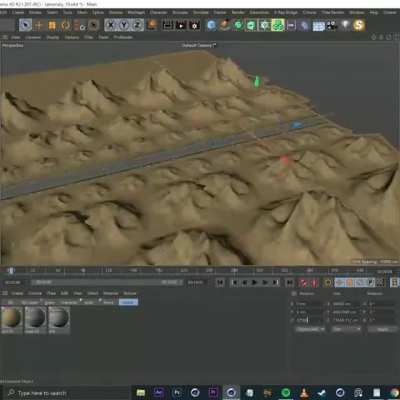
Task: Select the Move tool in top toolbar
Action: (39, 25)
